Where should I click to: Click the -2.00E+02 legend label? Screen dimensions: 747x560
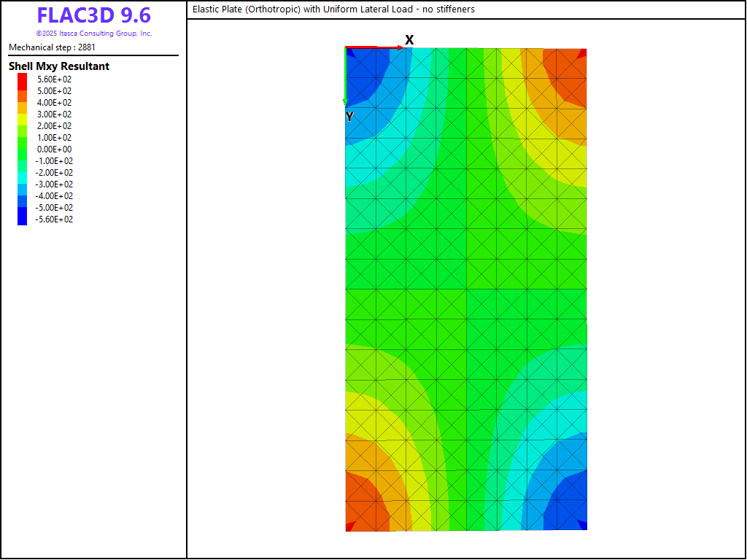click(x=55, y=173)
